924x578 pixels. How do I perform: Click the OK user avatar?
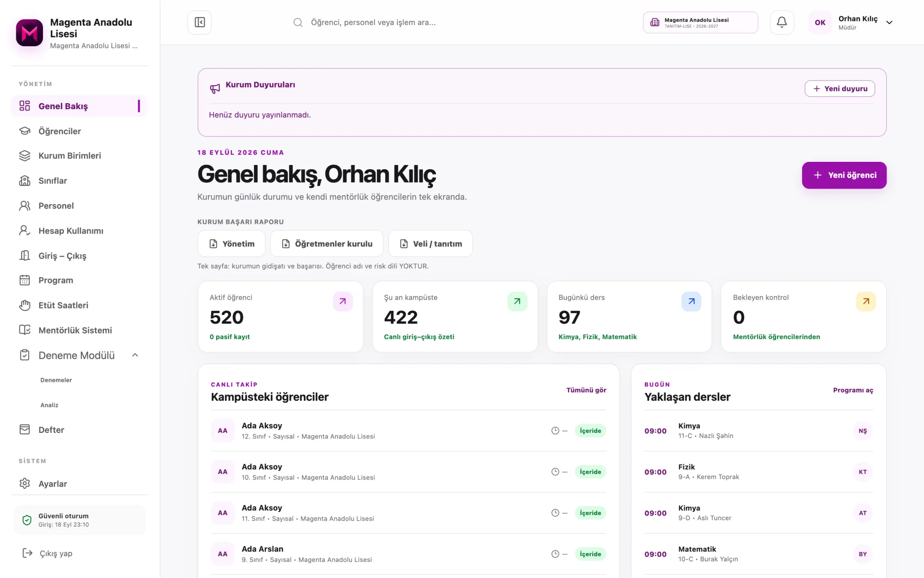click(820, 22)
